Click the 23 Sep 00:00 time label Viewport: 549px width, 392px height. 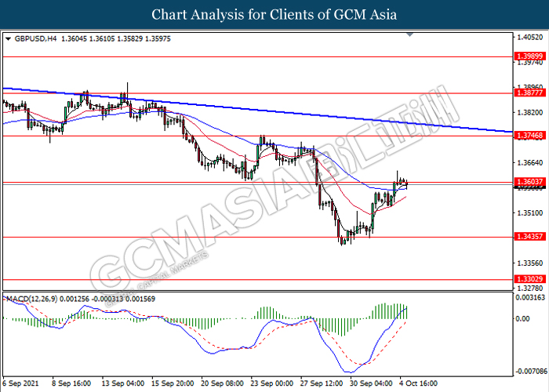tap(272, 383)
